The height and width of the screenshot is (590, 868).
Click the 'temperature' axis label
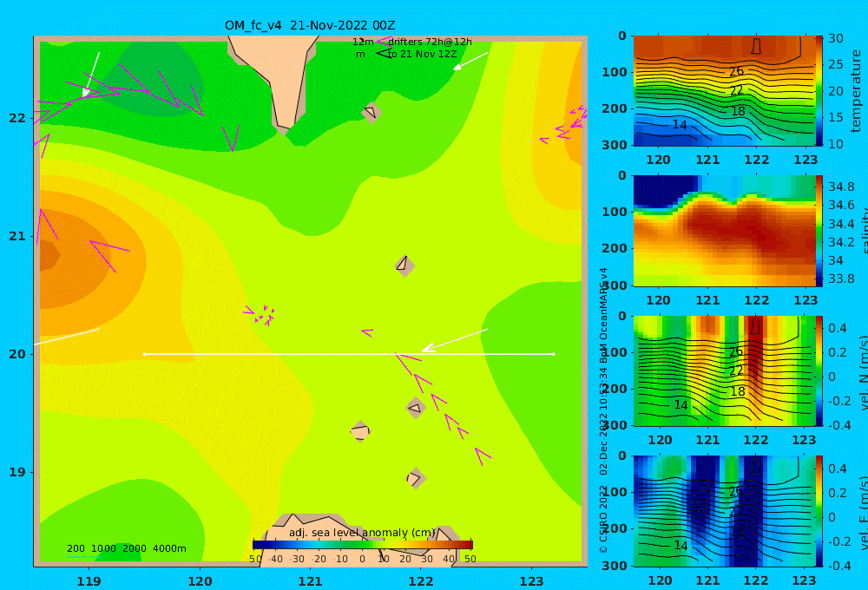(x=856, y=91)
